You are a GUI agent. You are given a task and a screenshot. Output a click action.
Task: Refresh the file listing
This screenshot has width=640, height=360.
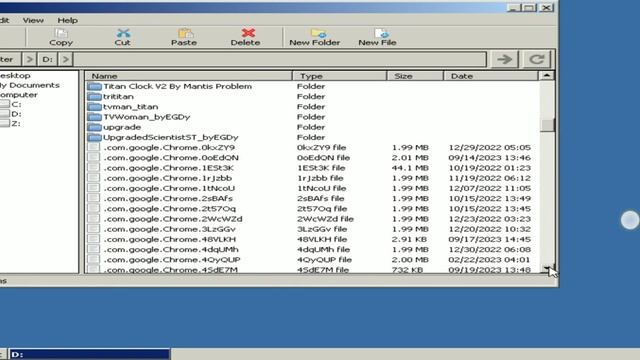pos(537,59)
